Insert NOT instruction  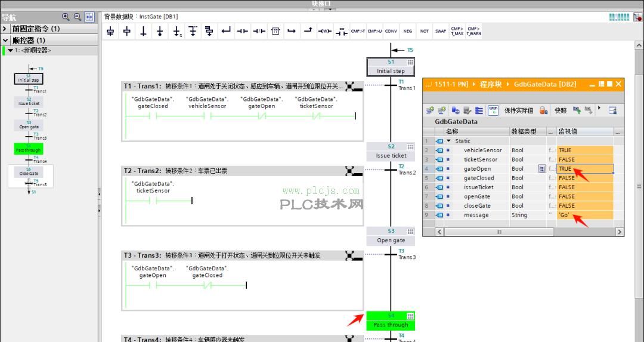click(425, 31)
